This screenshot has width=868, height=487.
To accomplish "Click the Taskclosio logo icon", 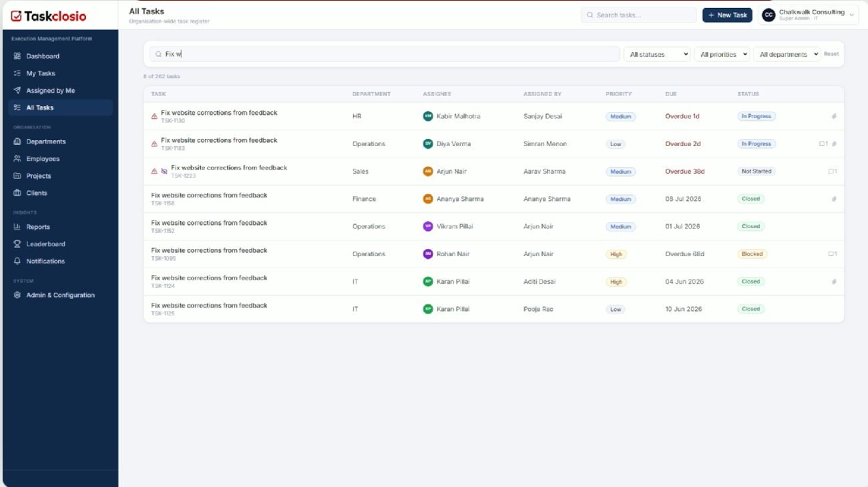I will (16, 16).
